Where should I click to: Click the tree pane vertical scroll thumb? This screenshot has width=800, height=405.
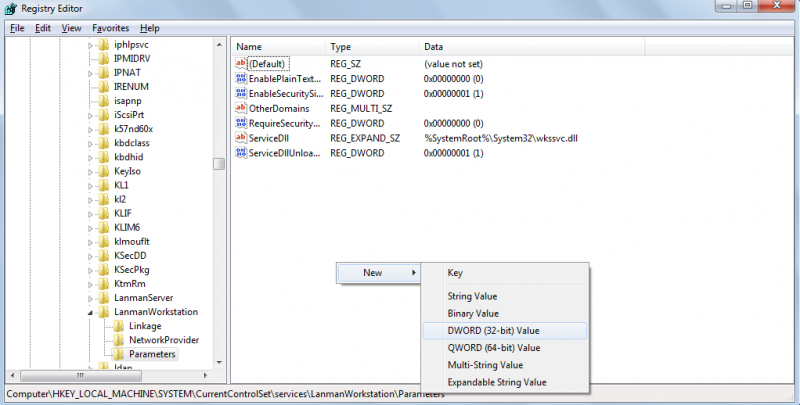[219, 164]
